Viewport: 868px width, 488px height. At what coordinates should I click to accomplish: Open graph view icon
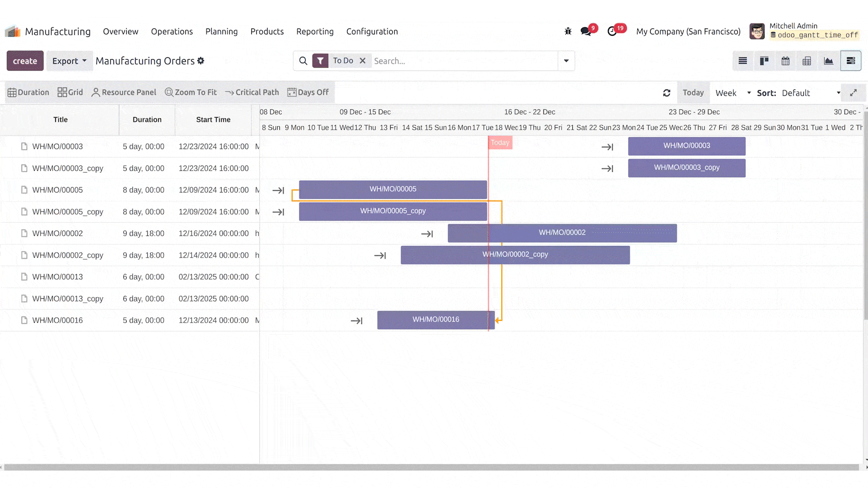(x=828, y=61)
